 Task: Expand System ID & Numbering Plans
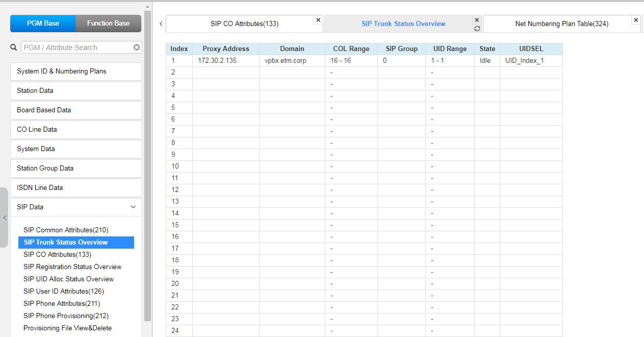(75, 71)
